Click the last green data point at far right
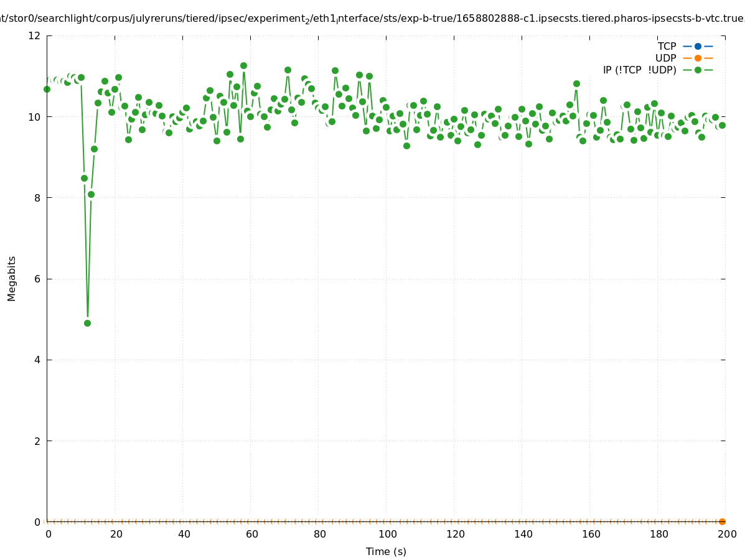Viewport: 745px width, 560px height. 722,125
